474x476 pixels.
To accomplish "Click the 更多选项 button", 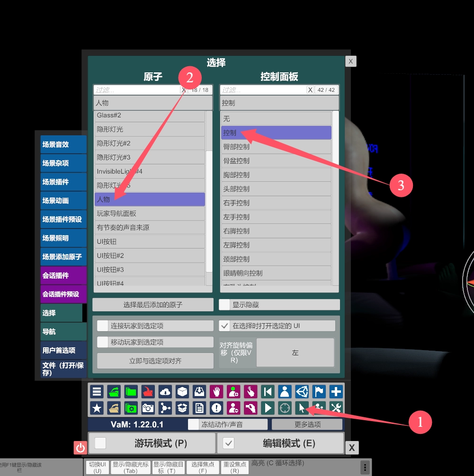I will pyautogui.click(x=307, y=424).
